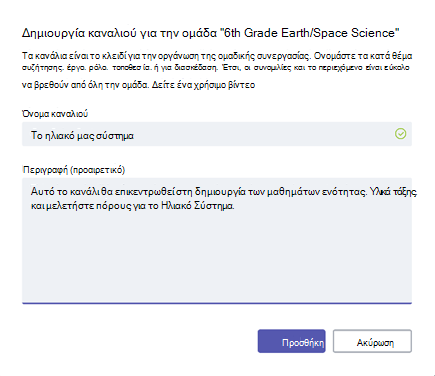The width and height of the screenshot is (435, 376).
Task: Click the description line starting και μελετήστε πόρους
Action: click(133, 206)
